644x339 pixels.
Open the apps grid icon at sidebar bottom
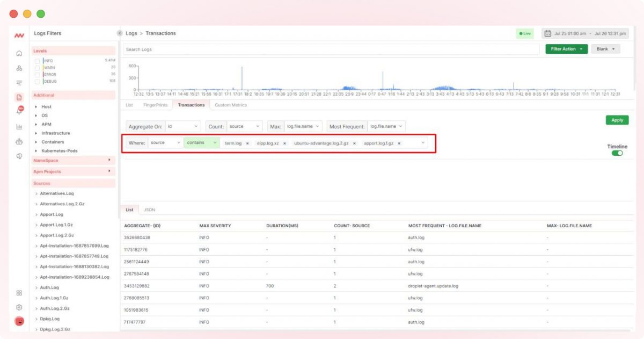(x=19, y=293)
